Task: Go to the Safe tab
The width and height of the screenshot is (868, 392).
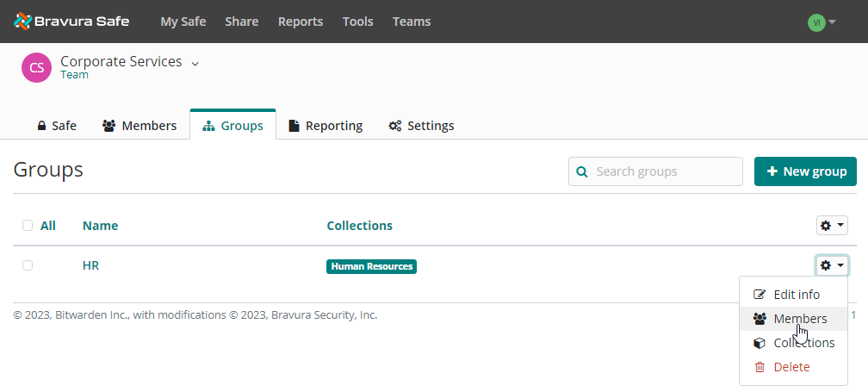Action: 56,126
